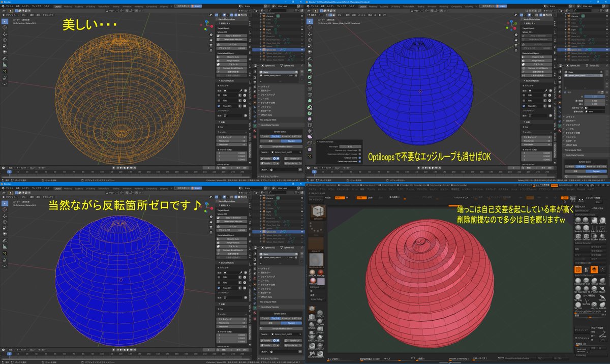Open 編集 menu in 美しい Blender window
610x364 pixels.
18,7
